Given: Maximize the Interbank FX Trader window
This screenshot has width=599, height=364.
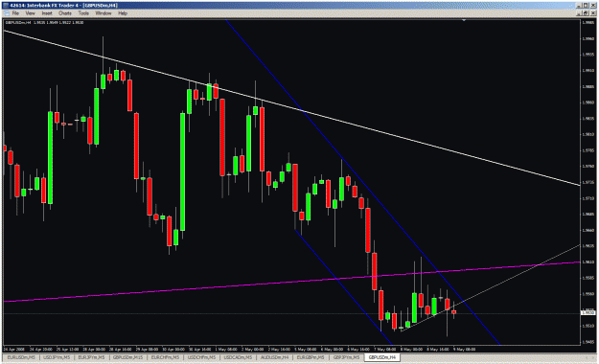Looking at the screenshot, I should pyautogui.click(x=587, y=6).
